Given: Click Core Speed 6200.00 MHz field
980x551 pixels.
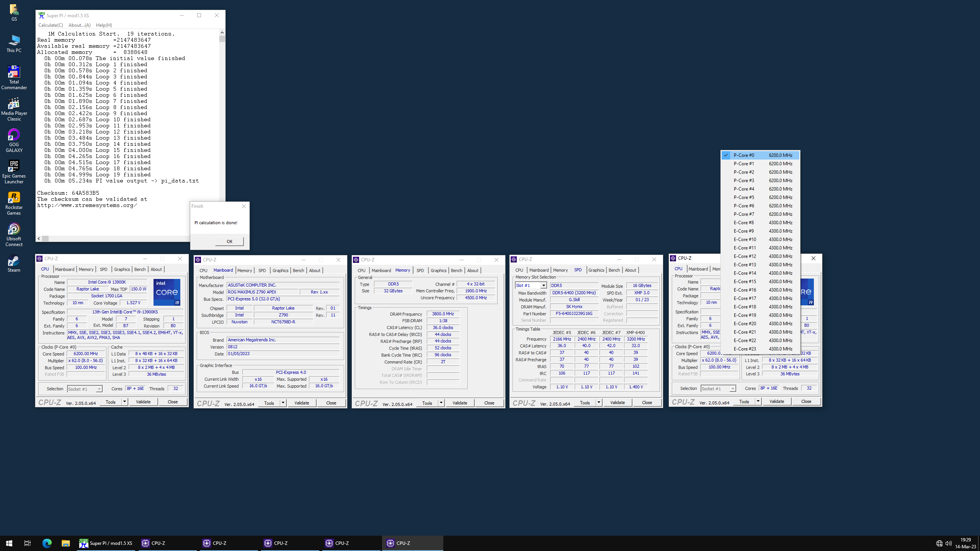Looking at the screenshot, I should (x=86, y=354).
